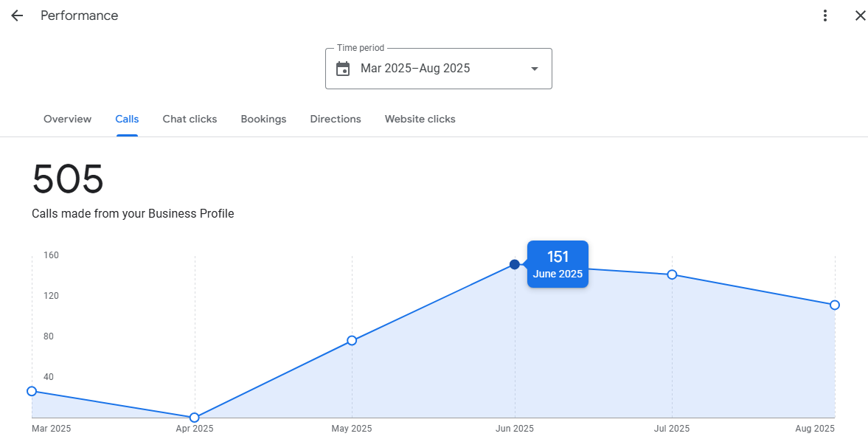Click the 151 June 2025 tooltip

coord(558,264)
